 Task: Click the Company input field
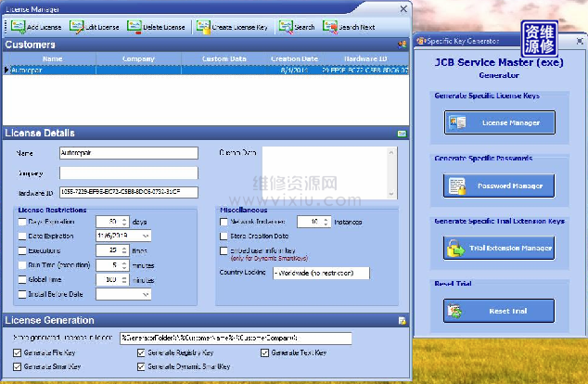(129, 173)
